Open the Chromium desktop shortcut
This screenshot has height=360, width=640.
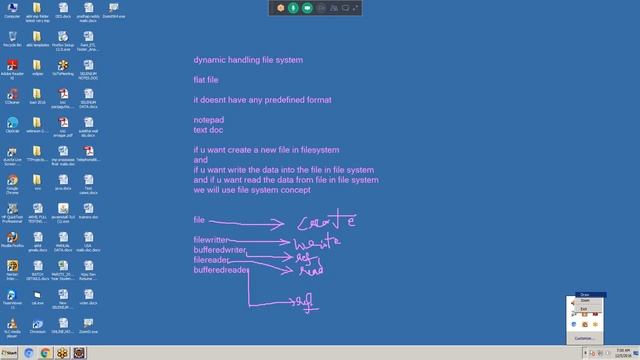(x=38, y=326)
